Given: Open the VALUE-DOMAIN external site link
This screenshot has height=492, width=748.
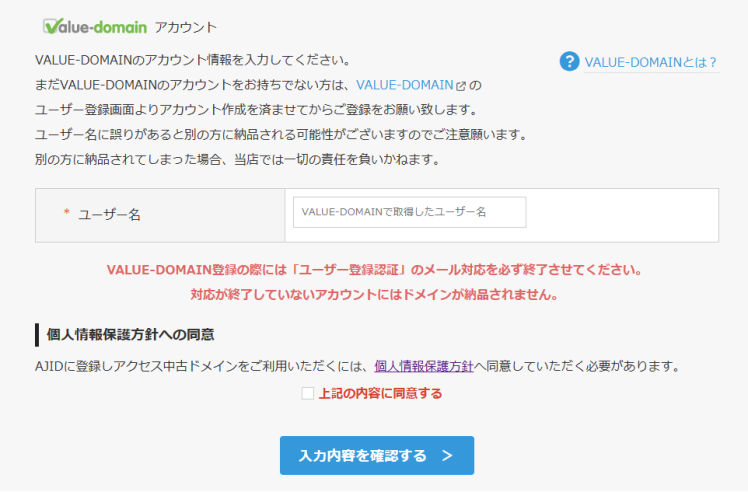Looking at the screenshot, I should (x=405, y=85).
